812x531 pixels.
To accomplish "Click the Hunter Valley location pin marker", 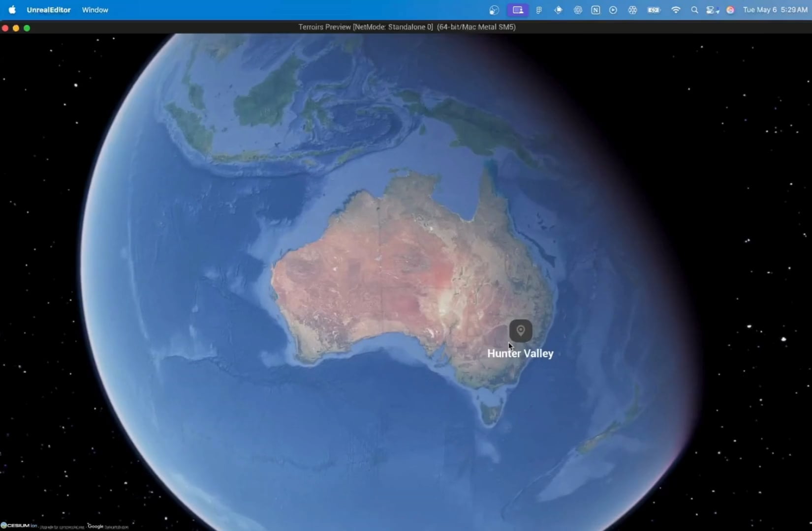I will [x=521, y=331].
